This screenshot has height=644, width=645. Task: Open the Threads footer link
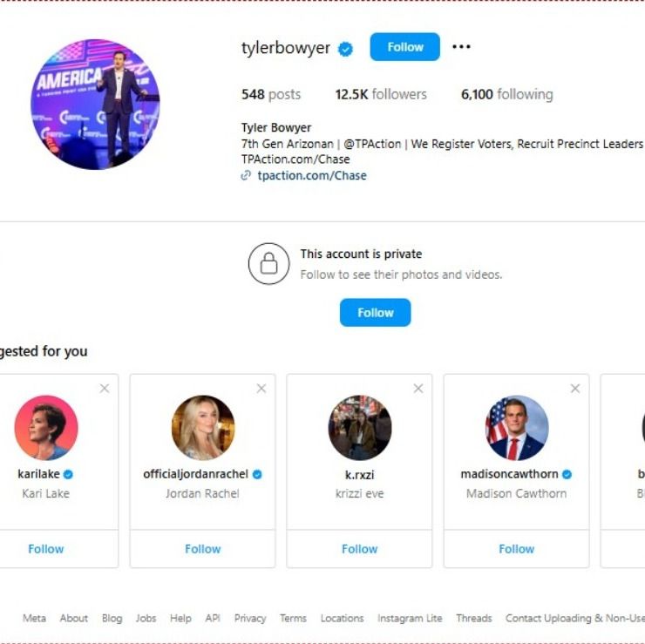[474, 618]
